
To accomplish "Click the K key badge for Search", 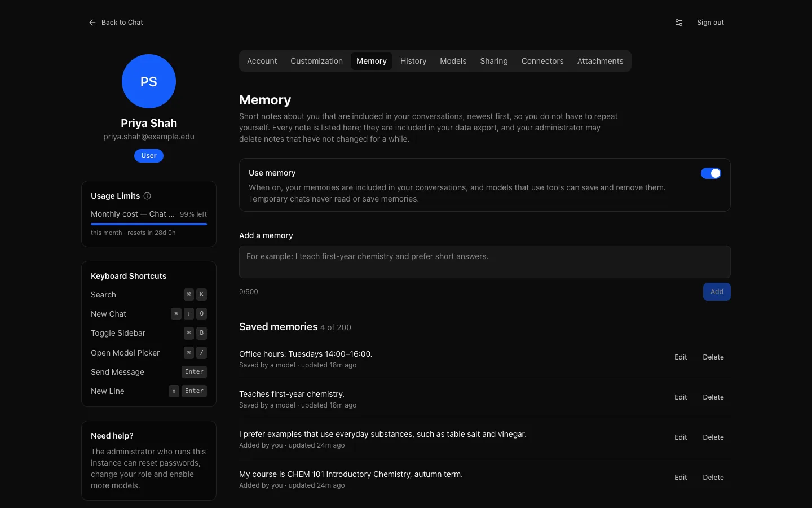I will pyautogui.click(x=201, y=295).
